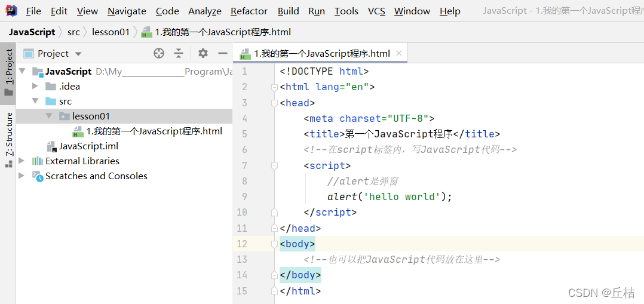644x304 pixels.
Task: Select 1.我的第一个JavaScript程序.html in project tree
Action: click(x=154, y=131)
